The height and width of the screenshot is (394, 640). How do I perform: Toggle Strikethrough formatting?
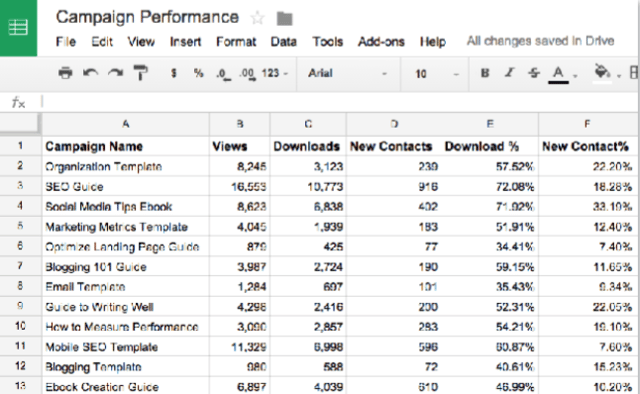pos(534,73)
